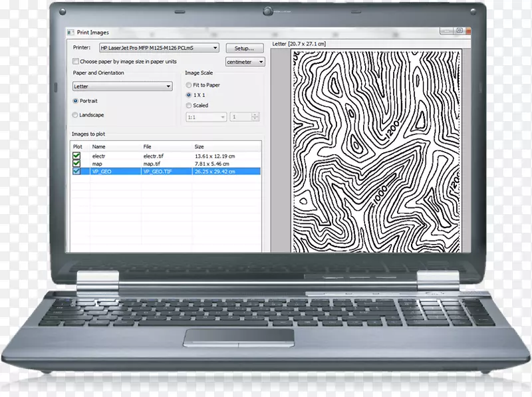Toggle the map image plot checkbox
Screen dimensions: 532x397
[76, 163]
